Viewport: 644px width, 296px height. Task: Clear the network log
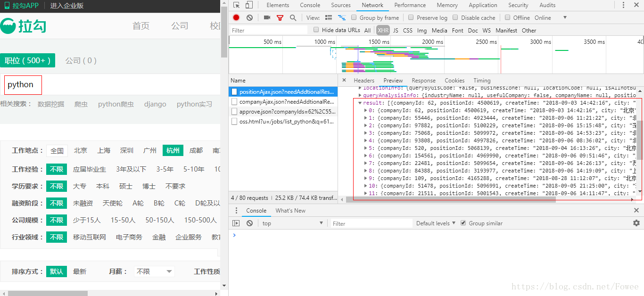pyautogui.click(x=249, y=17)
